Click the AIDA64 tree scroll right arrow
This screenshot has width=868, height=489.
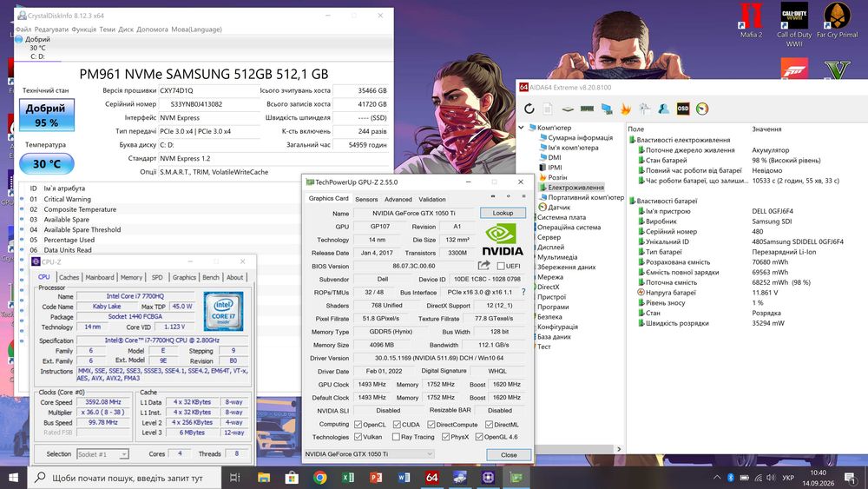tap(619, 449)
